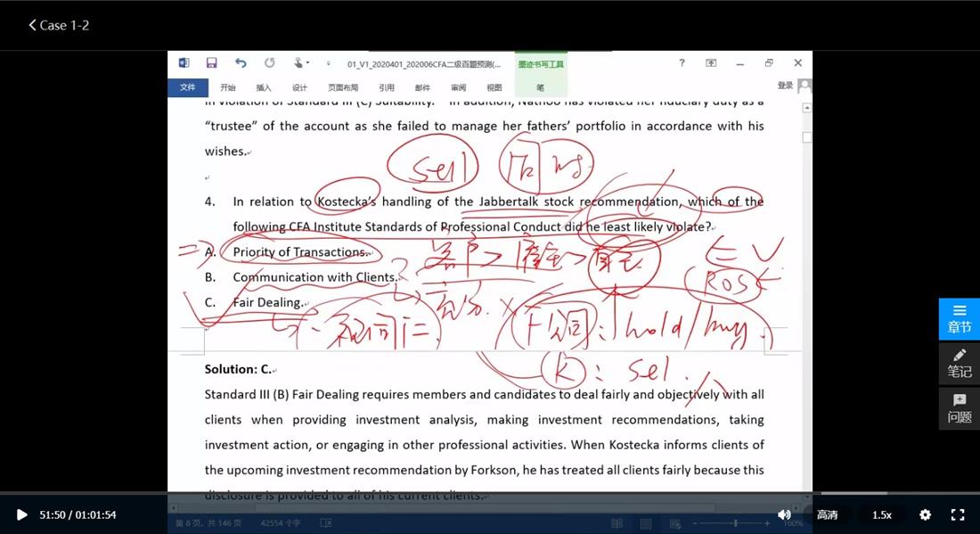Click the 登录 sign-in link
This screenshot has width=980, height=534.
[785, 86]
